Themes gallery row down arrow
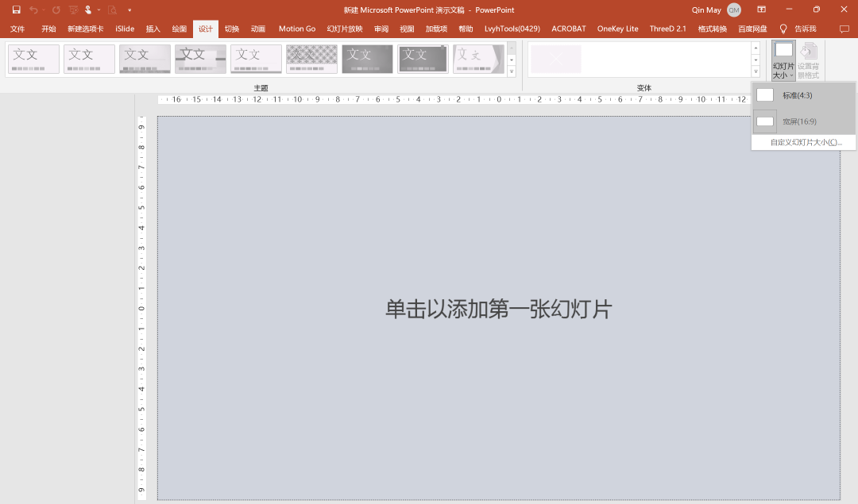858x504 pixels. [x=512, y=60]
